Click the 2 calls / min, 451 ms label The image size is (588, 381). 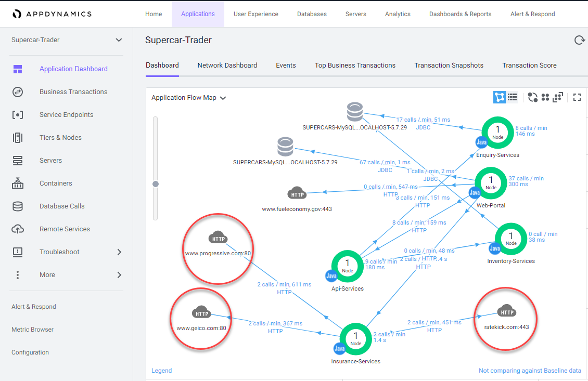[x=434, y=322]
